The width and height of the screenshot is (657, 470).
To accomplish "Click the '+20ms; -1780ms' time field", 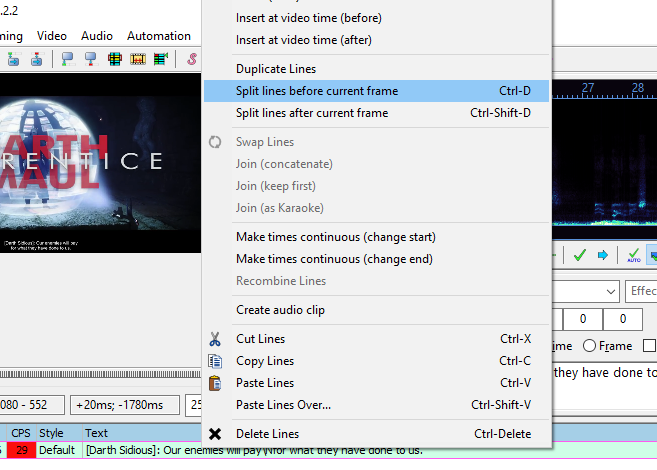I will tap(125, 405).
